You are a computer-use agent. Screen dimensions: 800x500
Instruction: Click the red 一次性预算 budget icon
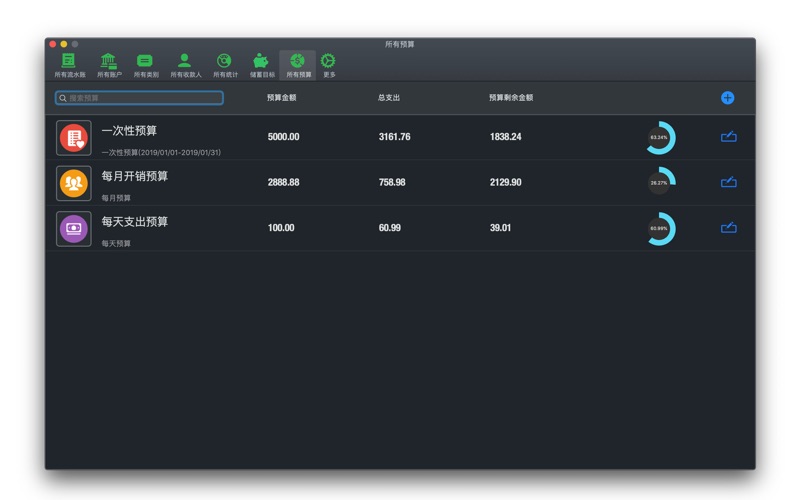(x=74, y=138)
